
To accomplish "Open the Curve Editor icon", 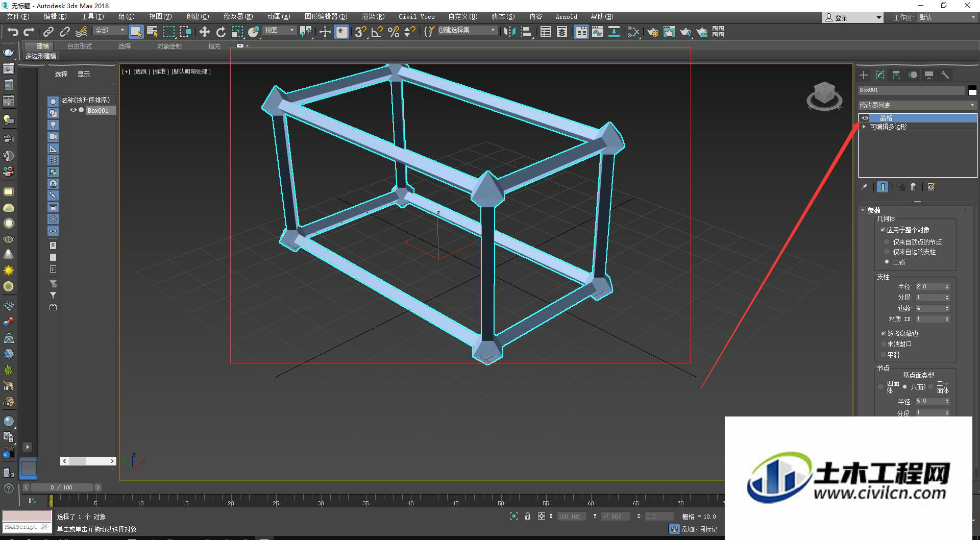I will 598,32.
